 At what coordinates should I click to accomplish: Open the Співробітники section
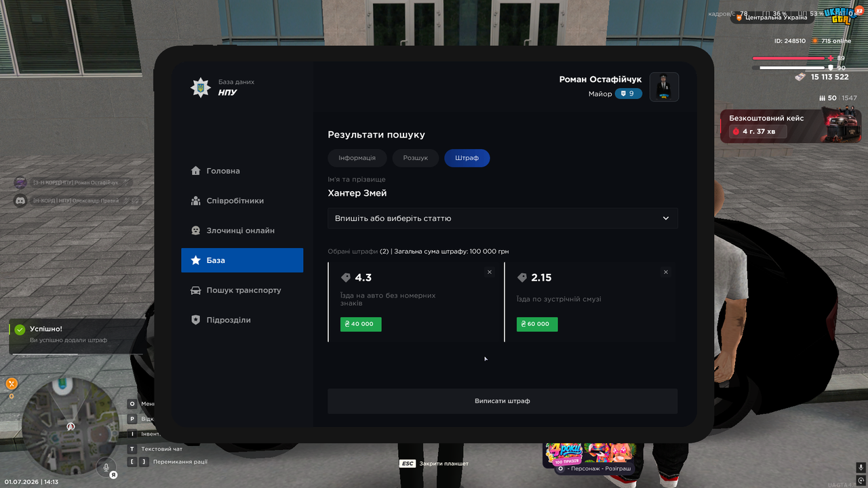click(x=242, y=201)
